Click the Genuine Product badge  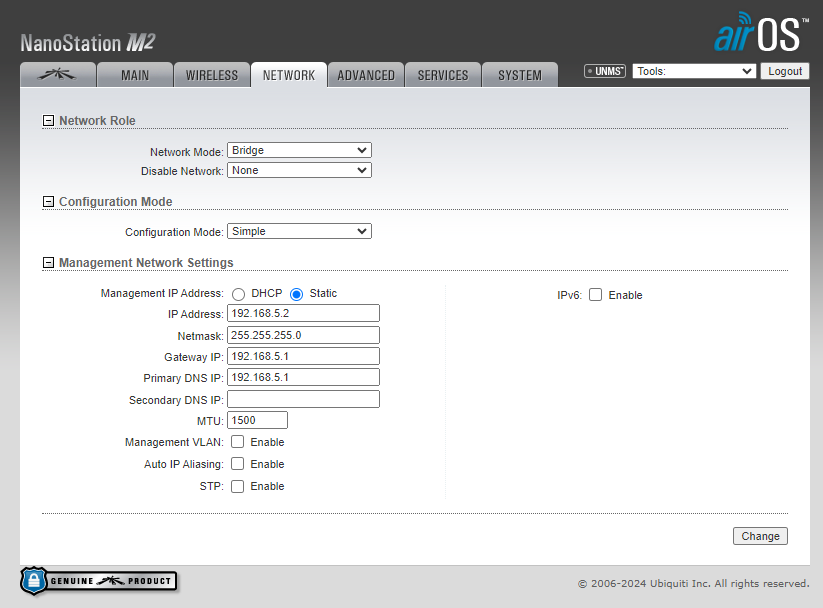click(98, 580)
